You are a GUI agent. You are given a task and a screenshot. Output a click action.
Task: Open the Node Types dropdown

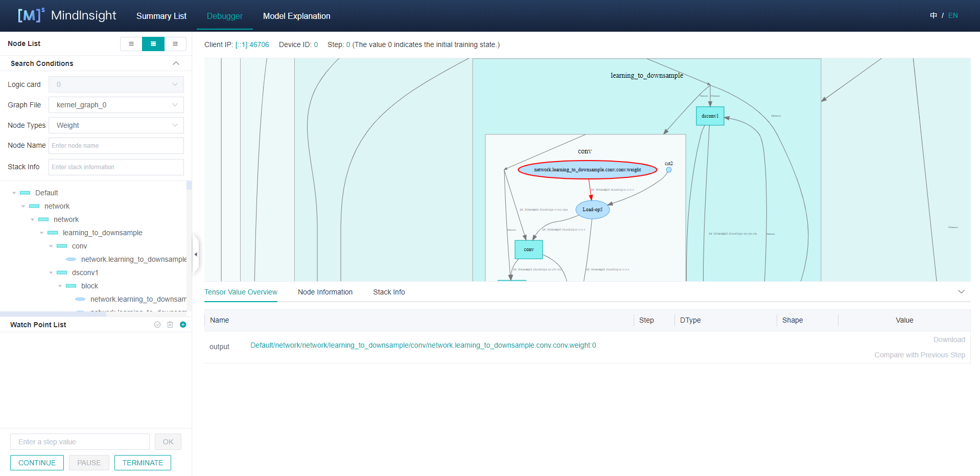coord(116,125)
